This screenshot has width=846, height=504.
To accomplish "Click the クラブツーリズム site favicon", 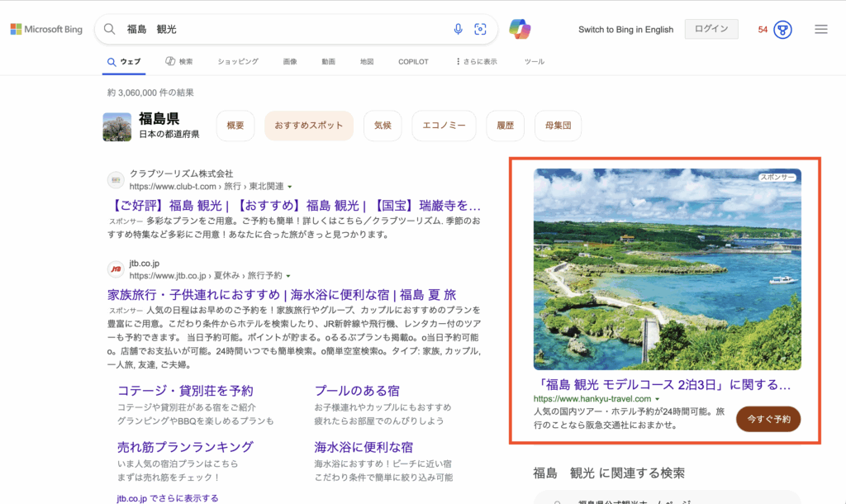I will 116,179.
